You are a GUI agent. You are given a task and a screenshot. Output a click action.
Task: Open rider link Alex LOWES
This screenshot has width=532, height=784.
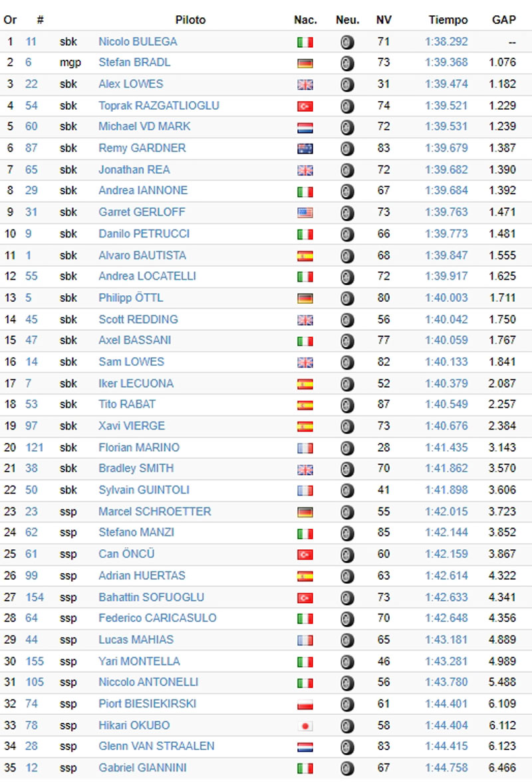coord(130,84)
